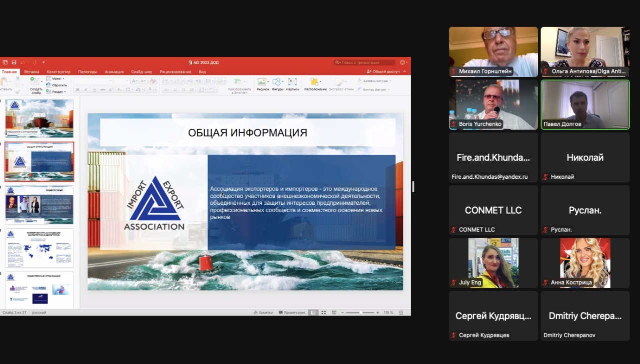
Task: Select the ОБЩЕСТВЕННЫЕ ОРГАНИЗАЦИИ slide thumbnail
Action: 39,290
